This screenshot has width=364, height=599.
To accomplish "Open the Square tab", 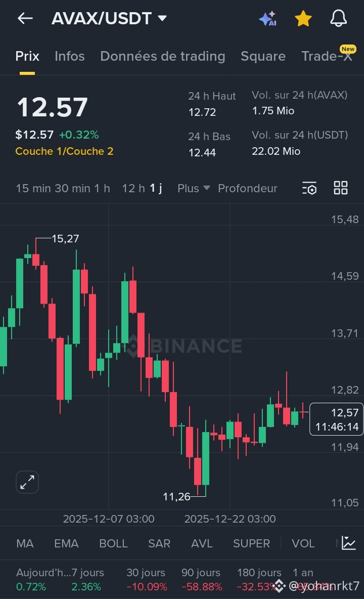I will click(263, 56).
